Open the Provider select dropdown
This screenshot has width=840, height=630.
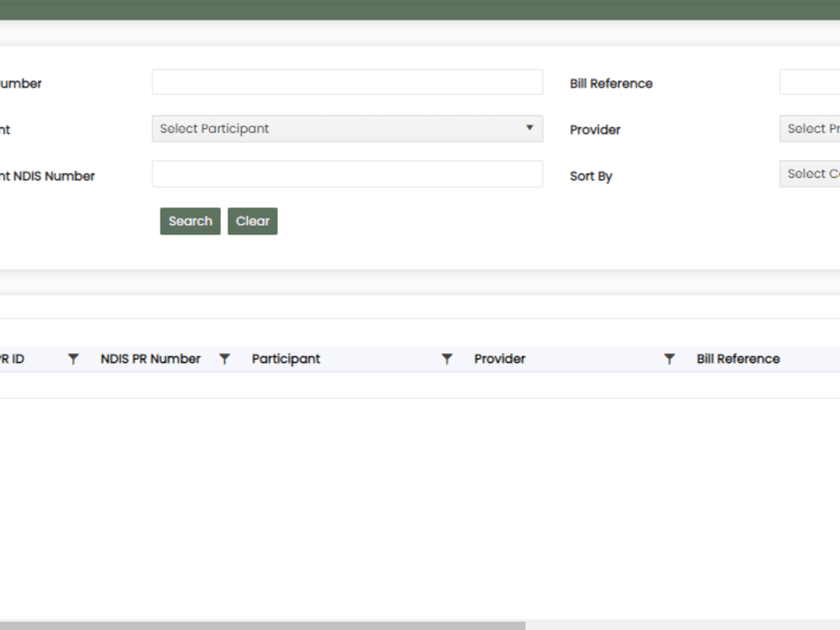pyautogui.click(x=810, y=129)
